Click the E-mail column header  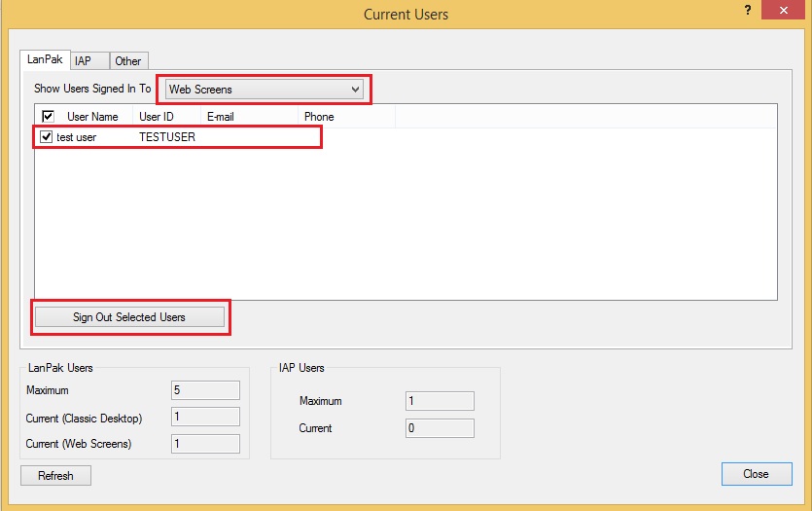pyautogui.click(x=221, y=117)
